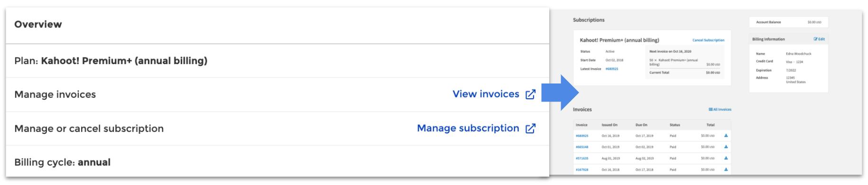Viewport: 868px width, 185px height.
Task: Open the View invoices link
Action: pos(486,94)
